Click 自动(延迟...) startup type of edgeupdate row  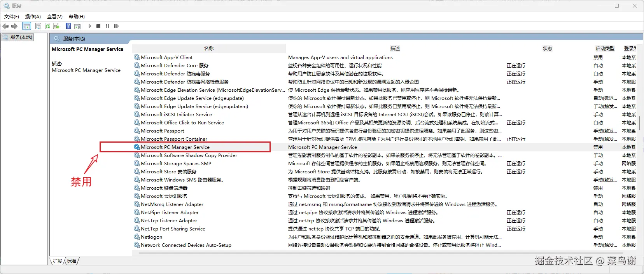coord(605,98)
